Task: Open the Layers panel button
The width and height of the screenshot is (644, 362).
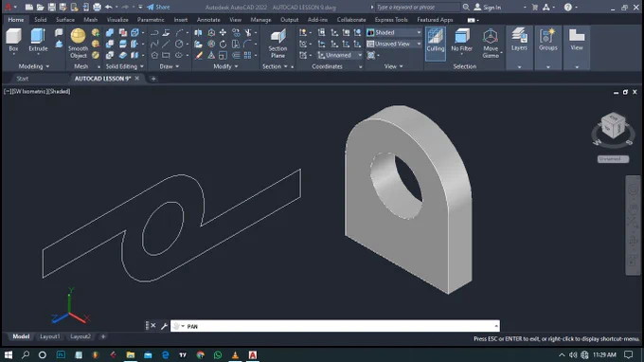Action: point(519,40)
